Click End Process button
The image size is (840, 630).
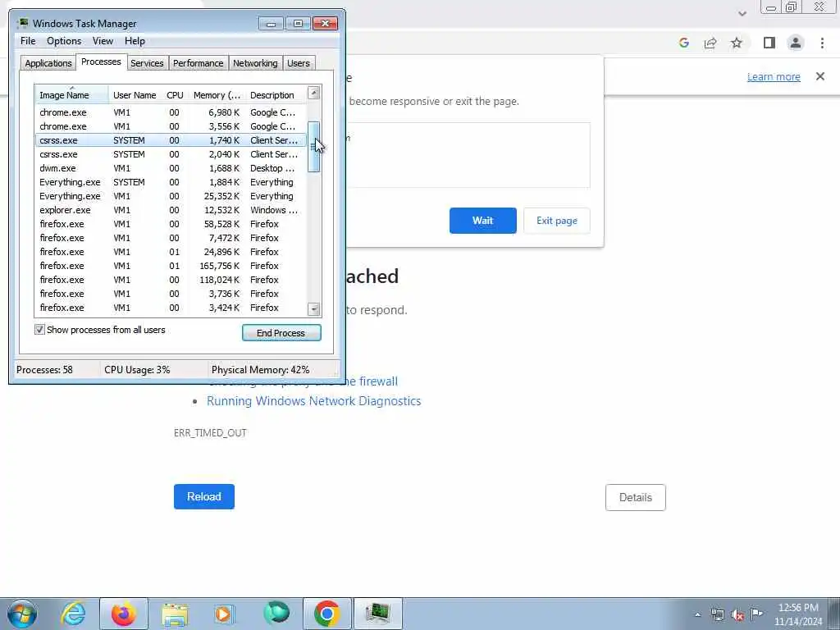[x=281, y=333]
